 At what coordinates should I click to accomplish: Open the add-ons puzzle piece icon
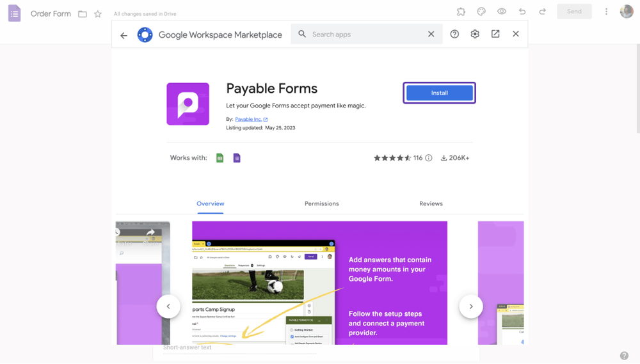coord(461,12)
